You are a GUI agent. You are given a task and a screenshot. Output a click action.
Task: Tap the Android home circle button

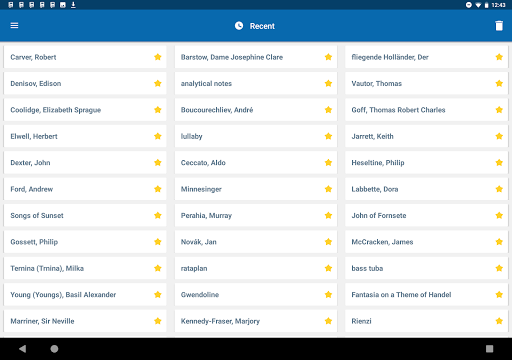coord(54,349)
